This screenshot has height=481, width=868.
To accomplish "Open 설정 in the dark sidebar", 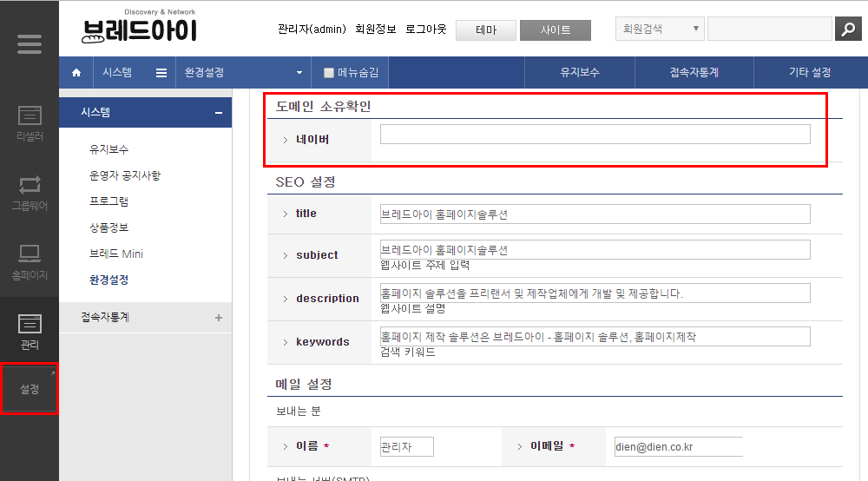I will 30,389.
